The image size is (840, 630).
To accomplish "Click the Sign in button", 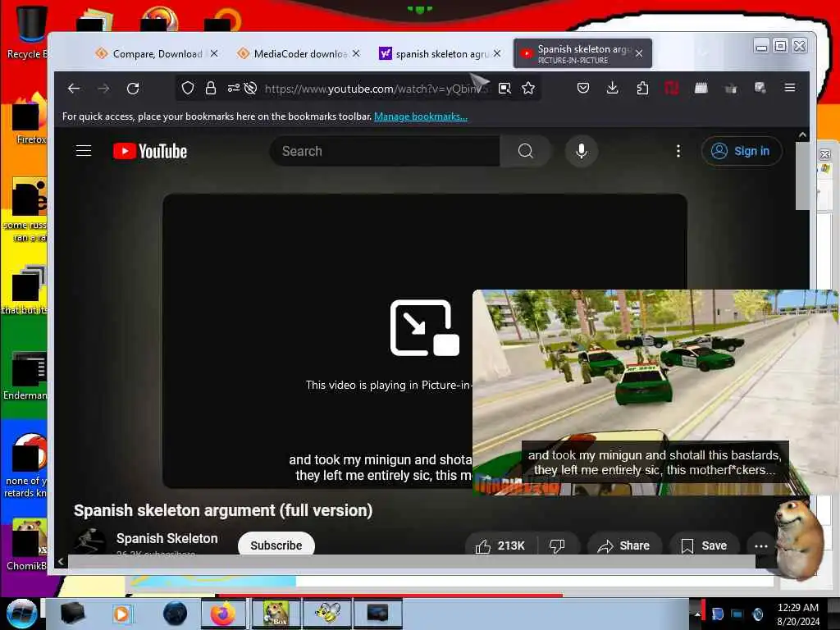I will pos(742,151).
